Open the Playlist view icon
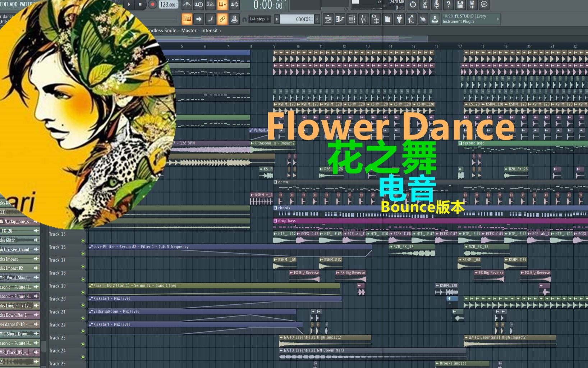The image size is (588, 368). (x=328, y=19)
